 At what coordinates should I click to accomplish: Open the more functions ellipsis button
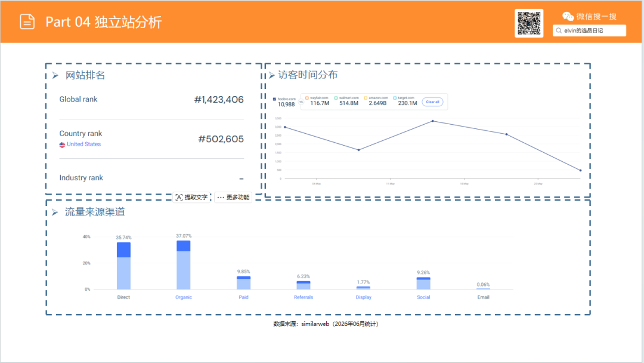pos(233,198)
